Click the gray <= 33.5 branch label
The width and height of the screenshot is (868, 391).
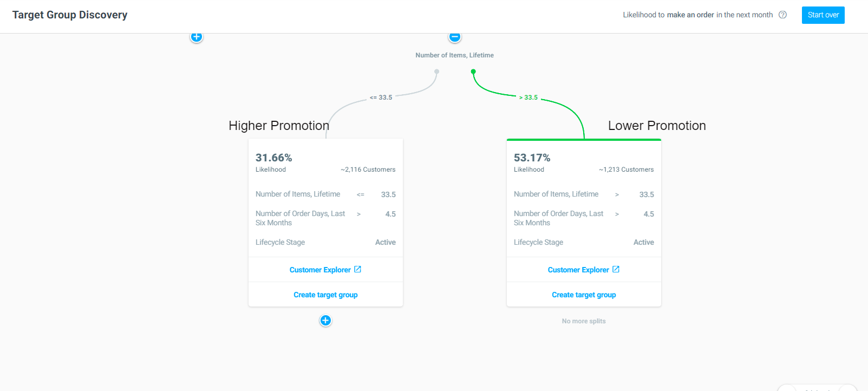(x=381, y=97)
